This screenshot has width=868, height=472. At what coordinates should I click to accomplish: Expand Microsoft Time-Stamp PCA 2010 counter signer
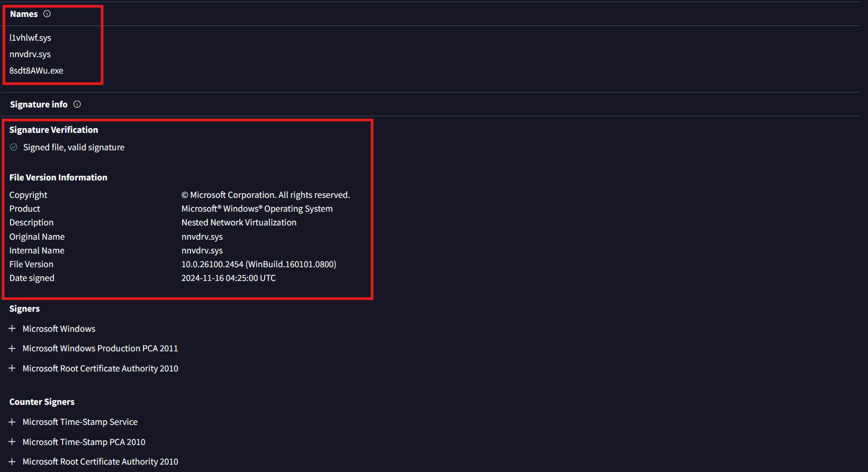pos(12,442)
